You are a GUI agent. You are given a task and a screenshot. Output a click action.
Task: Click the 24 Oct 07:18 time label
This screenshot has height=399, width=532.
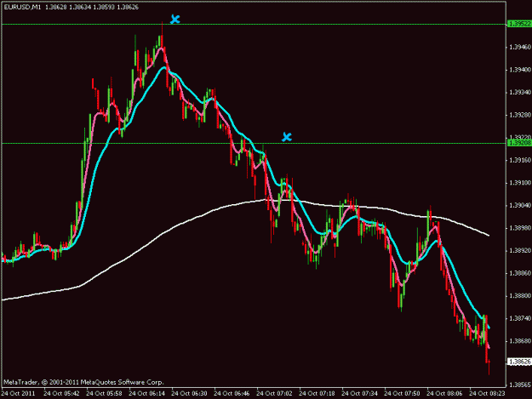317,393
